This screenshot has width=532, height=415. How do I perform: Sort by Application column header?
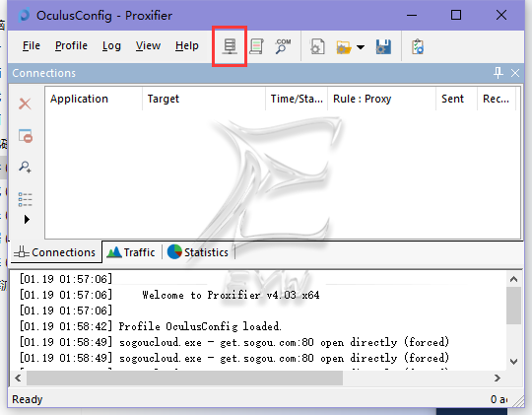click(x=94, y=99)
